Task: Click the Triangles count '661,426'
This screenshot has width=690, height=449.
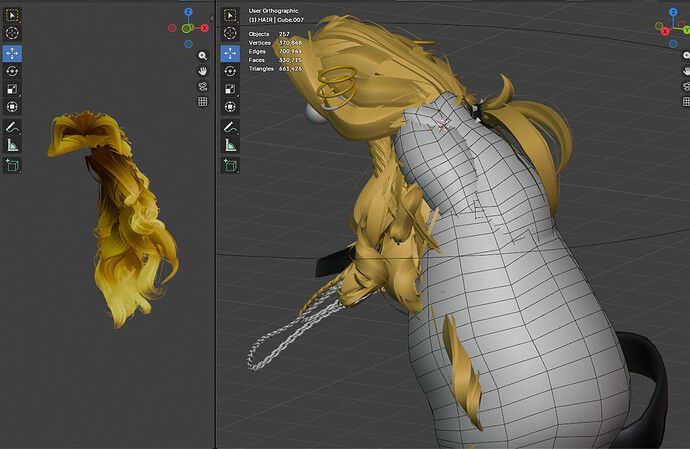Action: [290, 69]
